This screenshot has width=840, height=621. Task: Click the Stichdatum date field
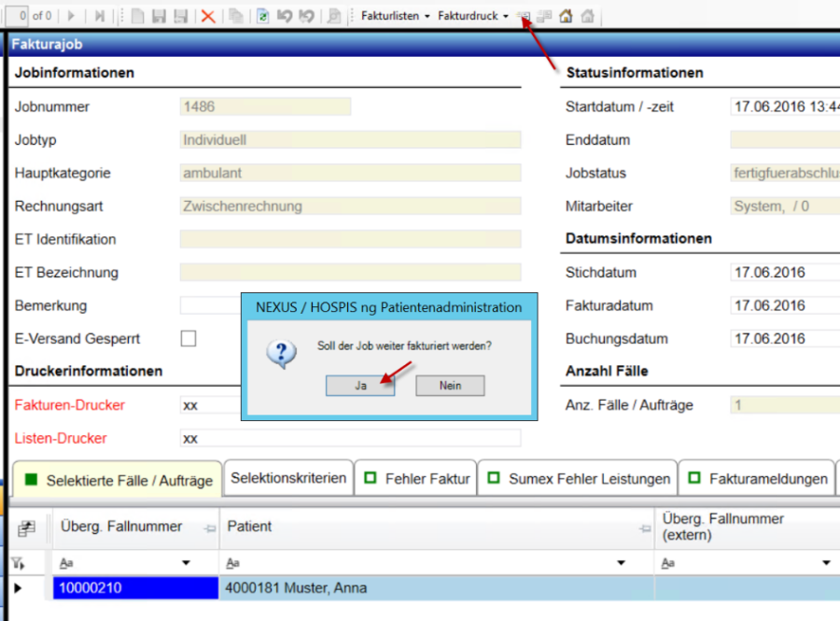point(785,272)
